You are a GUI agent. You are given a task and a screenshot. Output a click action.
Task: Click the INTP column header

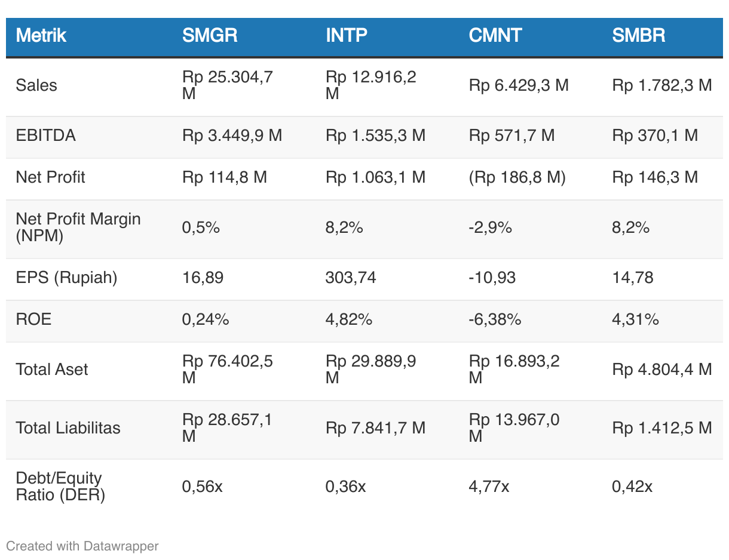pyautogui.click(x=347, y=36)
